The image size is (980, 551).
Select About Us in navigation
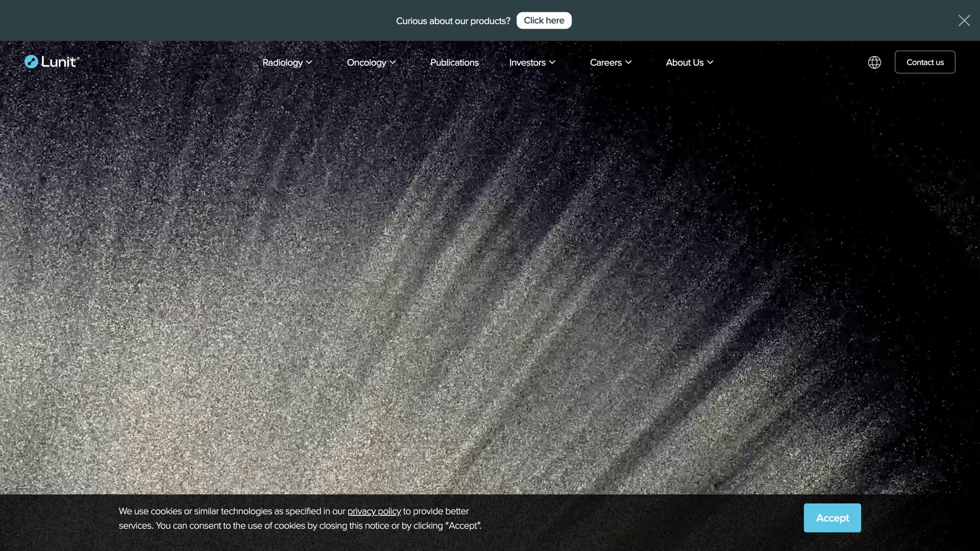coord(684,62)
